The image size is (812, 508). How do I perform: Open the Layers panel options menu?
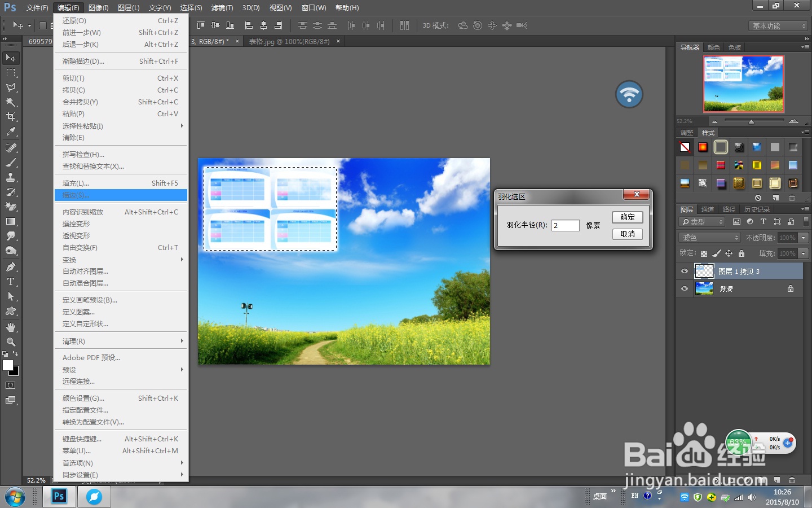[x=805, y=209]
